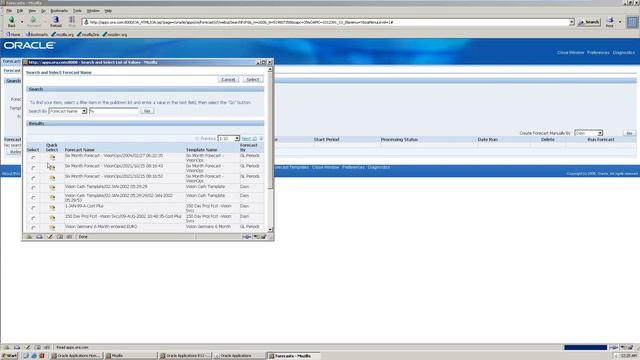Open the Go menu

click(43, 11)
